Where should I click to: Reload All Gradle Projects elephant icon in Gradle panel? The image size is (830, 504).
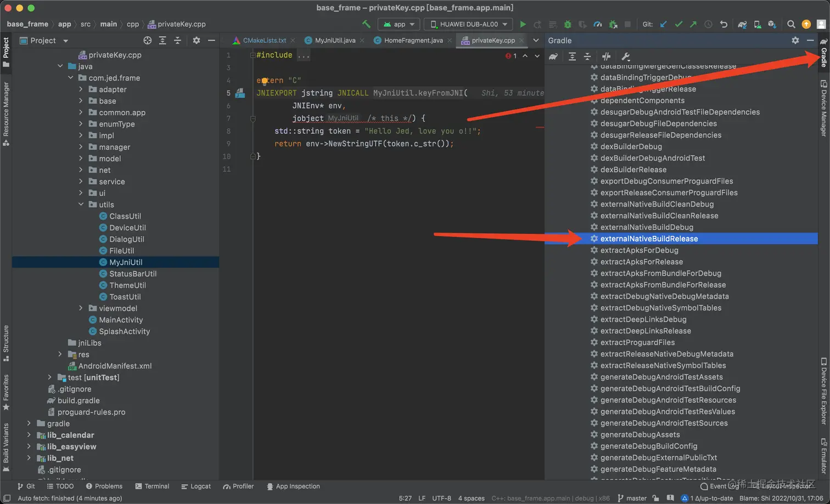[x=553, y=56]
